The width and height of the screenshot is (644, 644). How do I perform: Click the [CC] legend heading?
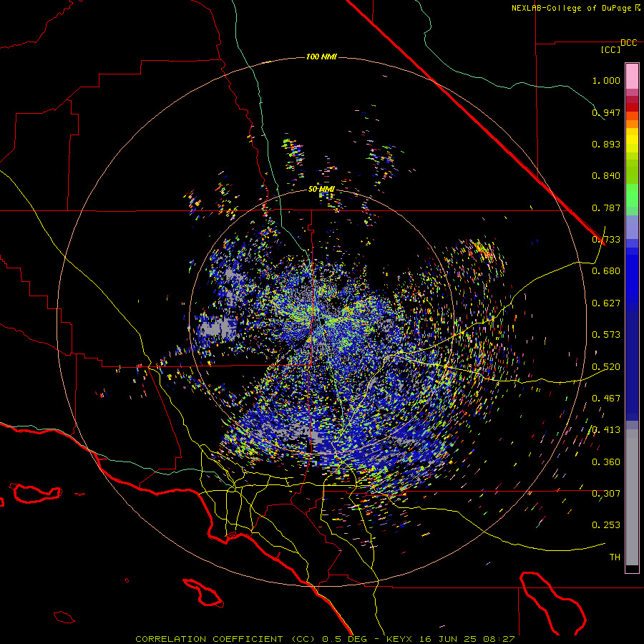click(x=611, y=49)
